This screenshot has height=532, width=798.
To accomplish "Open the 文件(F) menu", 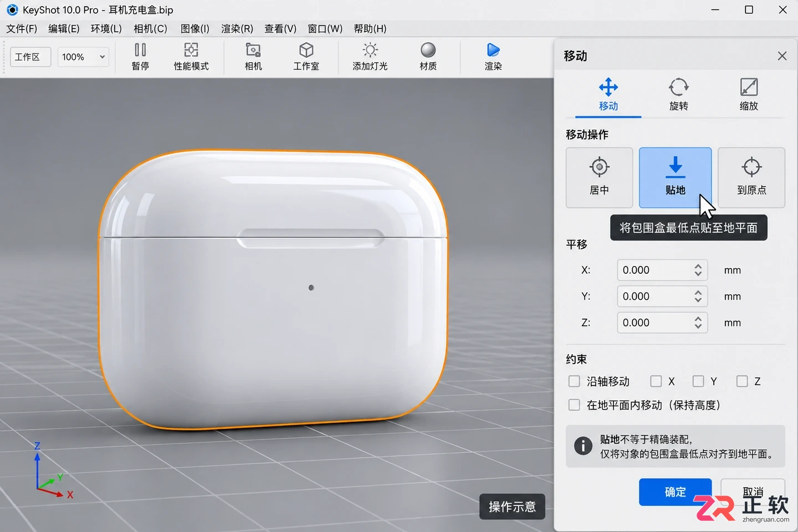I will pos(22,29).
